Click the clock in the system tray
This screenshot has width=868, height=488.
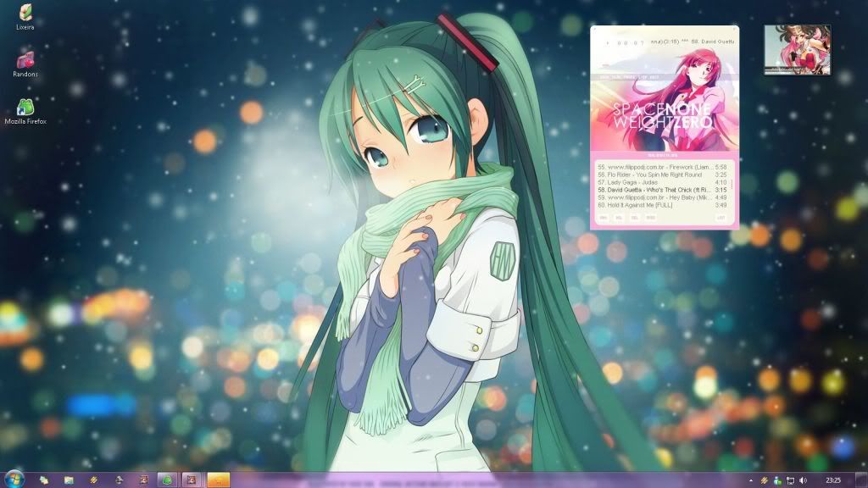[x=833, y=480]
